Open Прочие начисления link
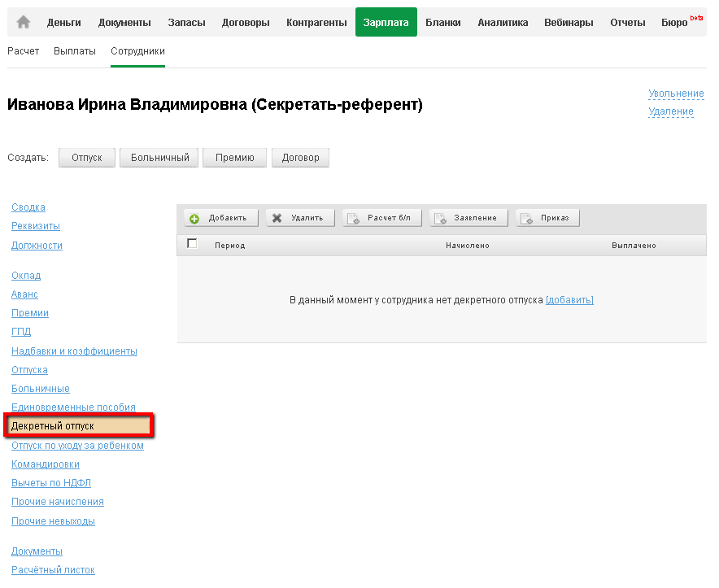The width and height of the screenshot is (719, 588). (x=58, y=502)
